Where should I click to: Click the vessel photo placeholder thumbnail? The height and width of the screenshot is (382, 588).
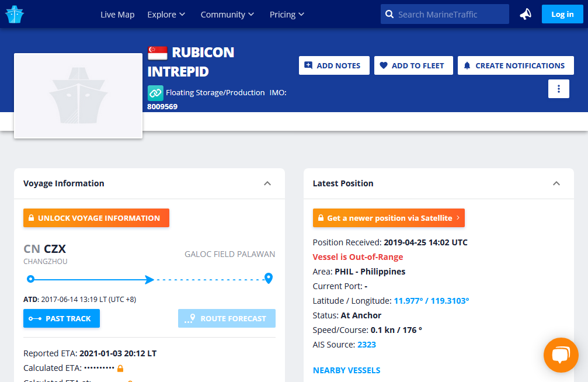tap(78, 96)
